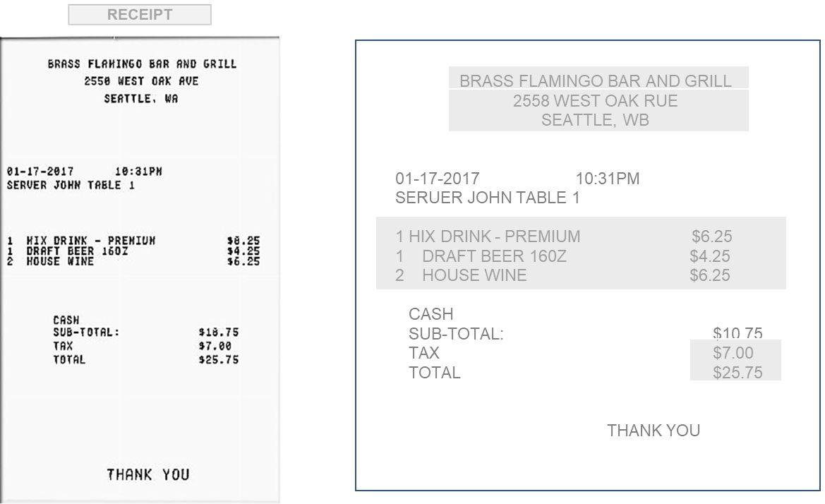Viewport: 825px width, 504px height.
Task: Click the extracted CASH label
Action: point(431,314)
